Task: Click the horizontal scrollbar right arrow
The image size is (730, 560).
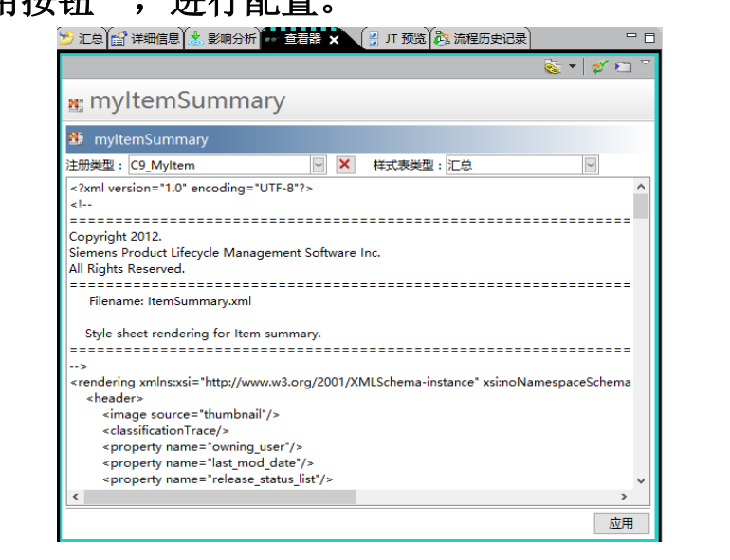Action: 624,497
